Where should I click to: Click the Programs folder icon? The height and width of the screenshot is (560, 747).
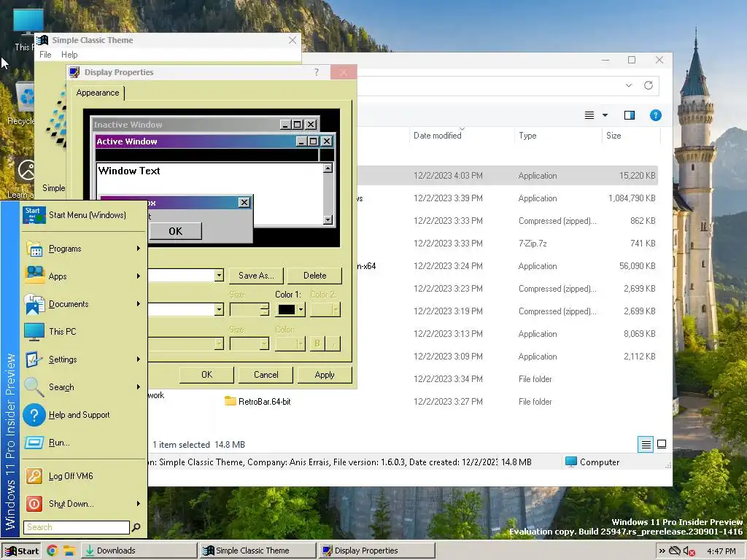tap(34, 249)
